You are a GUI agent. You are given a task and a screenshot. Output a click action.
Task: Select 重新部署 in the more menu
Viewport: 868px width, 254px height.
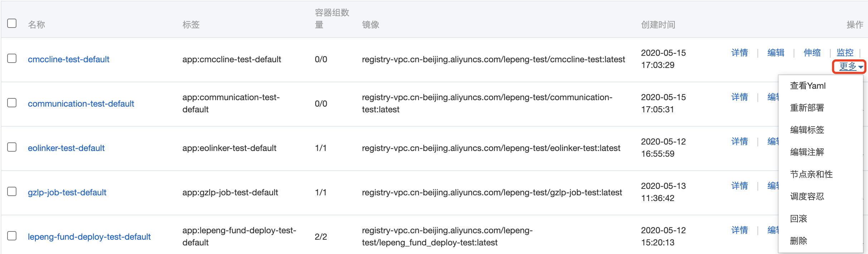[807, 108]
